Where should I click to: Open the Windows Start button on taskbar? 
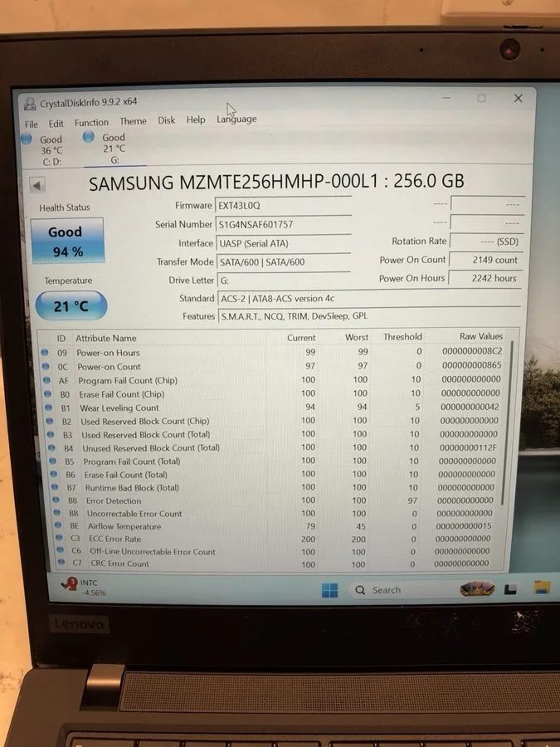(x=329, y=590)
